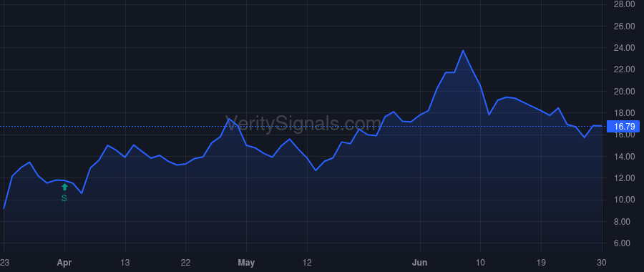Select the 18.00 price axis label
The width and height of the screenshot is (644, 272).
[624, 113]
